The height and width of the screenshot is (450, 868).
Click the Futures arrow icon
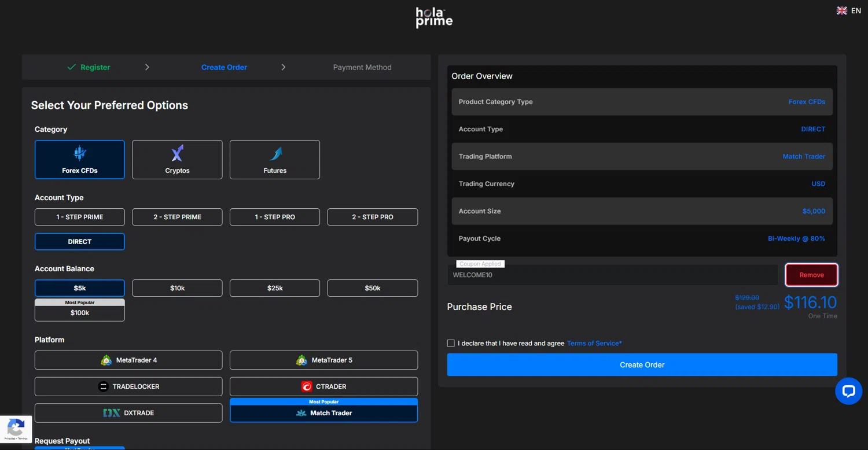click(275, 153)
